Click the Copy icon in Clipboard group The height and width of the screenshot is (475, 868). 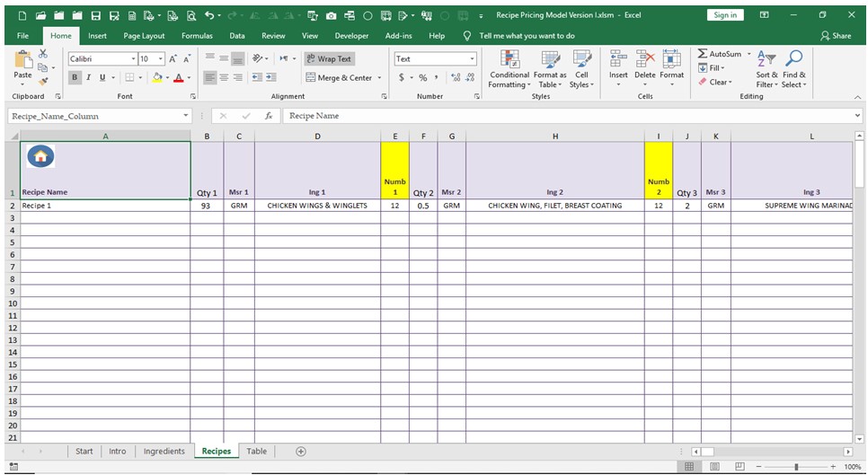coord(42,67)
